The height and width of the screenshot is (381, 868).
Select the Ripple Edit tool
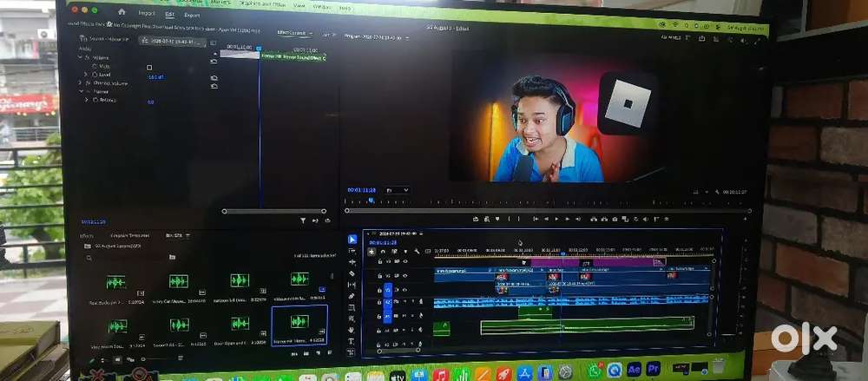coord(352,262)
